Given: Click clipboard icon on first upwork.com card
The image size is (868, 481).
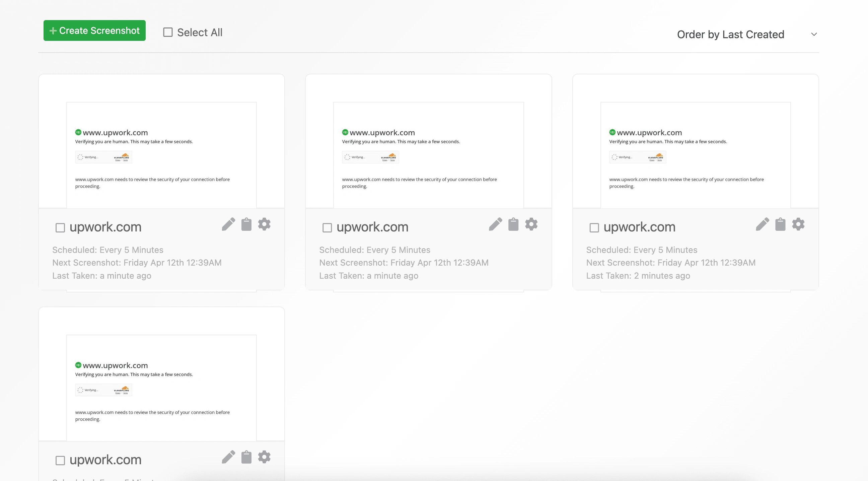Looking at the screenshot, I should click(246, 224).
